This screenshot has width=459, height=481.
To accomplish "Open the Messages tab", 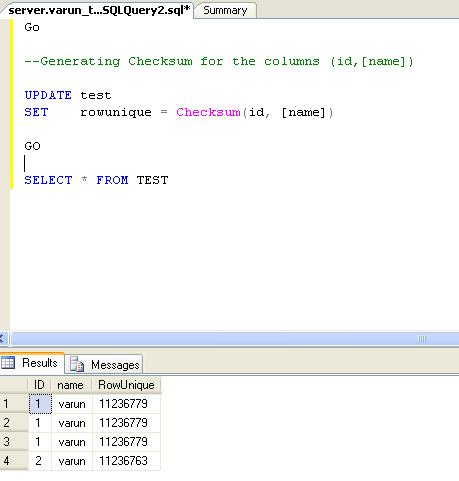I will (x=104, y=365).
